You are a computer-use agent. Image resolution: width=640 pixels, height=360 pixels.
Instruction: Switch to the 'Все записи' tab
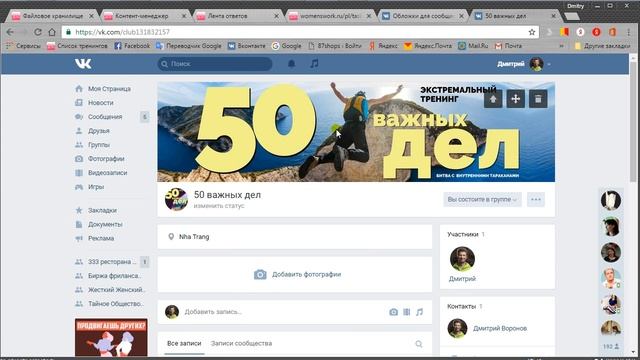[184, 343]
